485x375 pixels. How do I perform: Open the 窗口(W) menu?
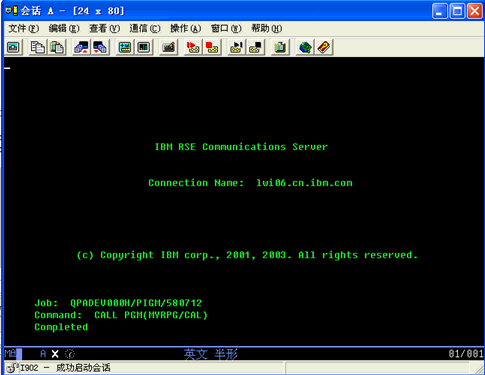pyautogui.click(x=226, y=29)
